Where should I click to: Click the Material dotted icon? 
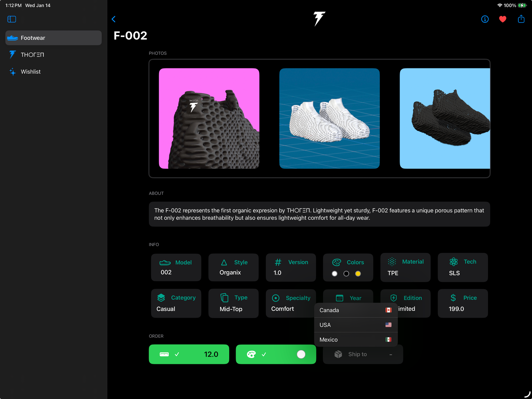click(392, 262)
